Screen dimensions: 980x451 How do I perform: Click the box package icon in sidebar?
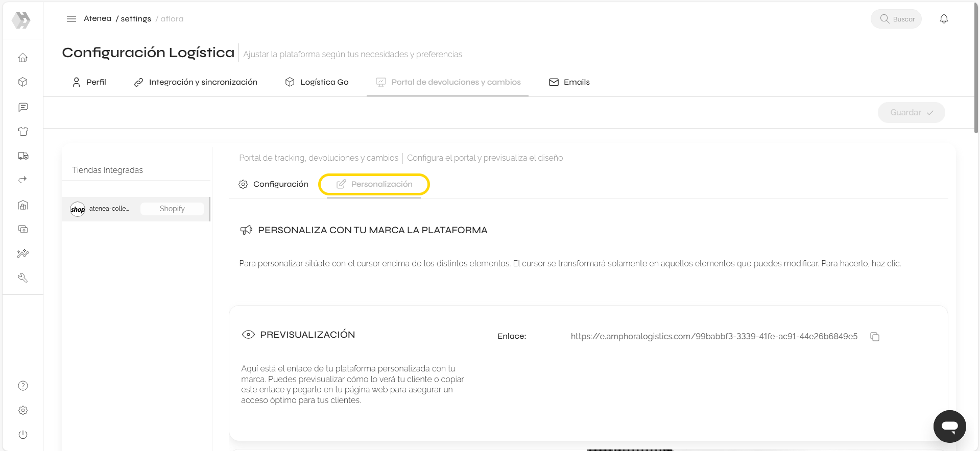tap(23, 82)
